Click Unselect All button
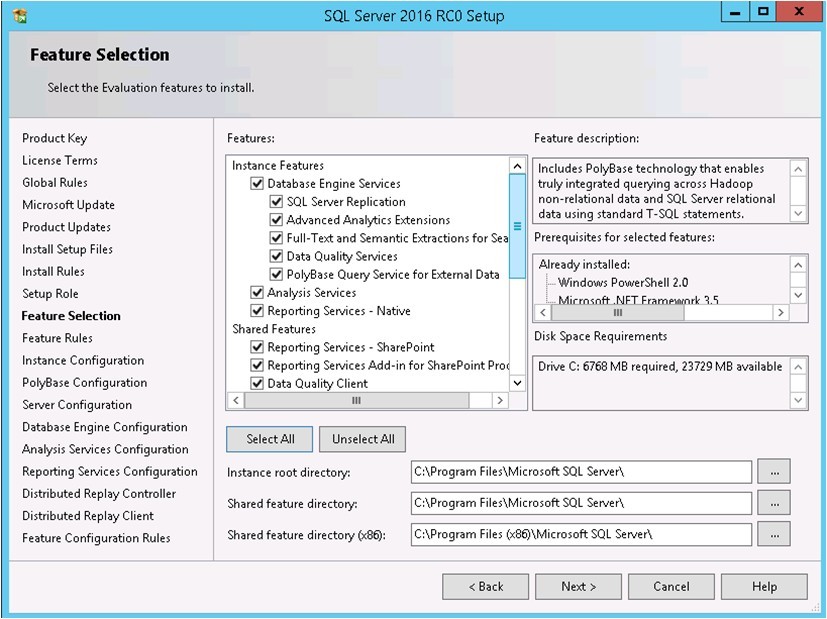 tap(362, 439)
